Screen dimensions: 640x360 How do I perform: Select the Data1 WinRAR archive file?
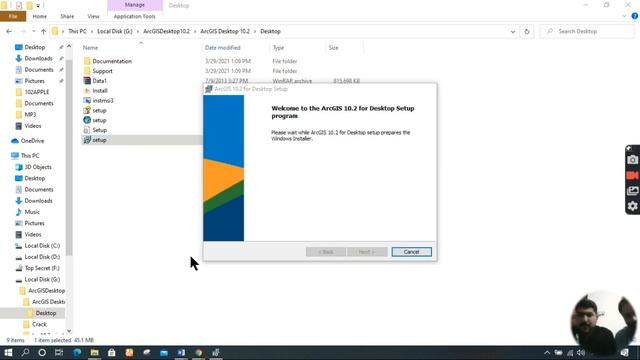[x=100, y=81]
